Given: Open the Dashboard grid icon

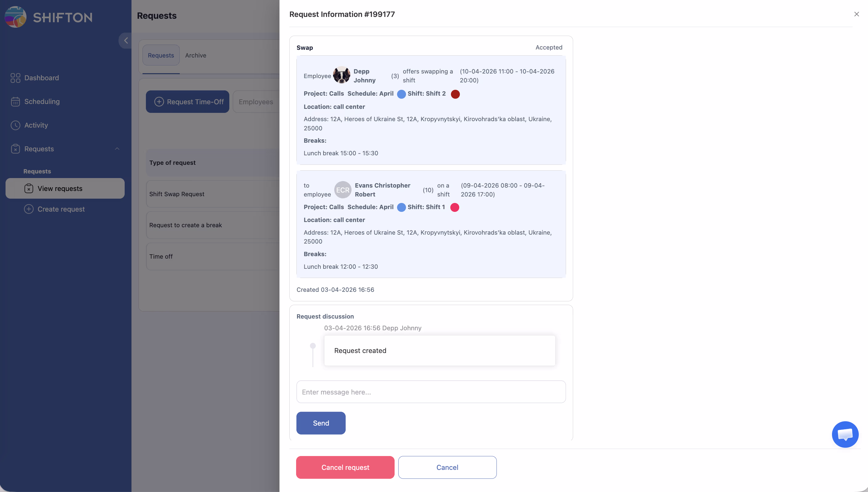Looking at the screenshot, I should click(16, 78).
